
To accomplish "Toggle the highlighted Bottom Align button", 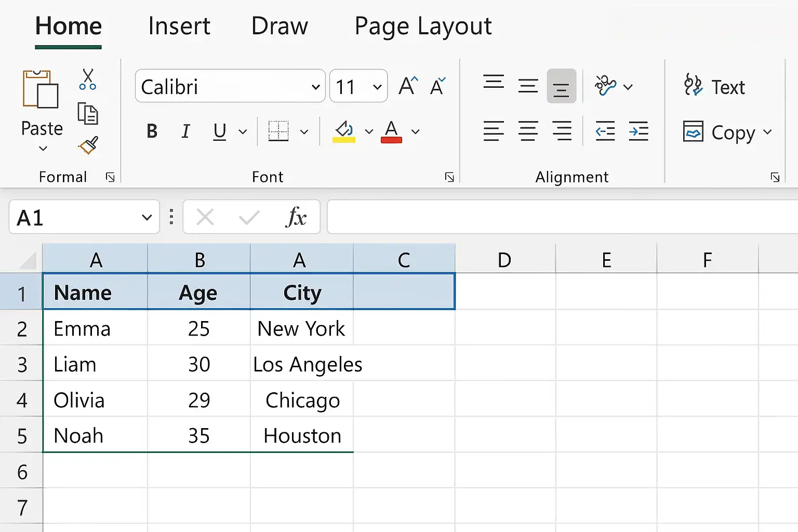I will pos(561,86).
